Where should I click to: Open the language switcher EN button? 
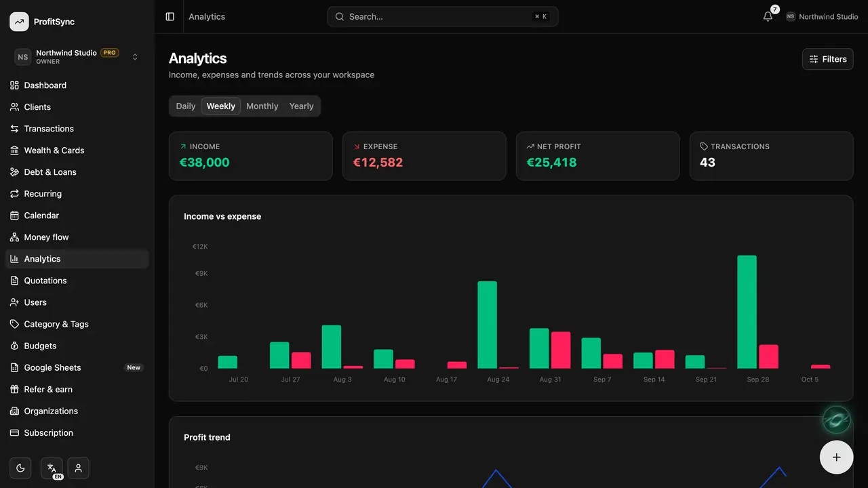52,468
